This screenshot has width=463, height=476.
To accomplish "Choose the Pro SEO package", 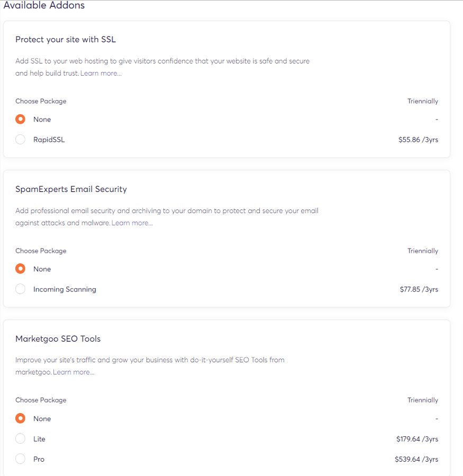I will (20, 459).
